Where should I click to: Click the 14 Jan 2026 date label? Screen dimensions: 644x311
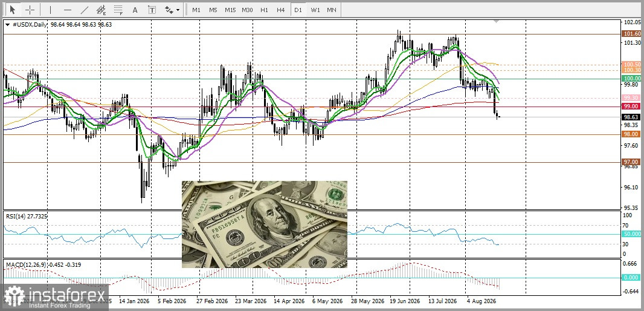click(x=134, y=301)
